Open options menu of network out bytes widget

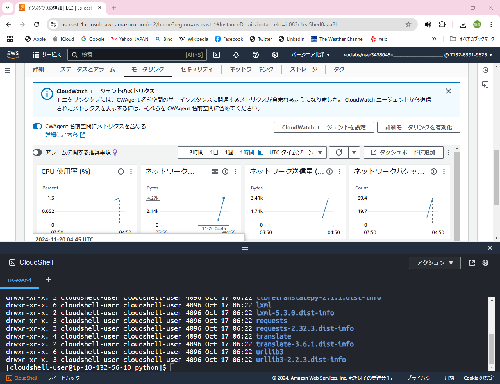(339, 171)
